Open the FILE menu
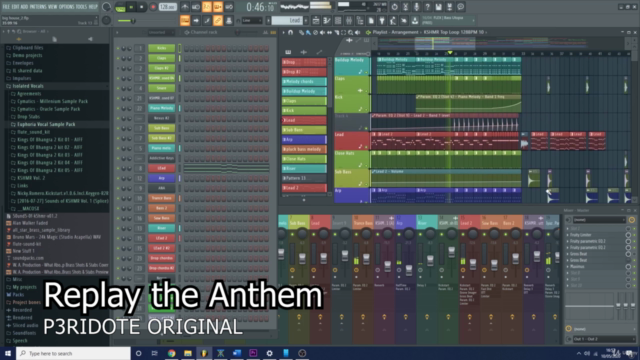The height and width of the screenshot is (360, 640). point(6,7)
